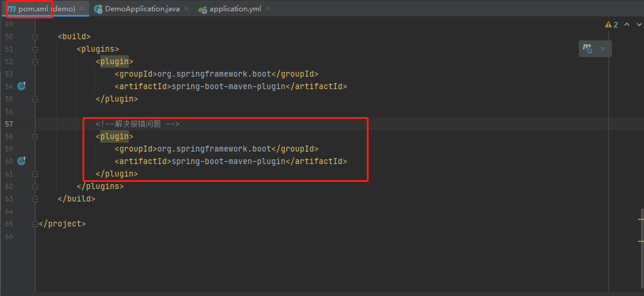Click the </project> closing tag
Image resolution: width=644 pixels, height=296 pixels.
point(62,224)
